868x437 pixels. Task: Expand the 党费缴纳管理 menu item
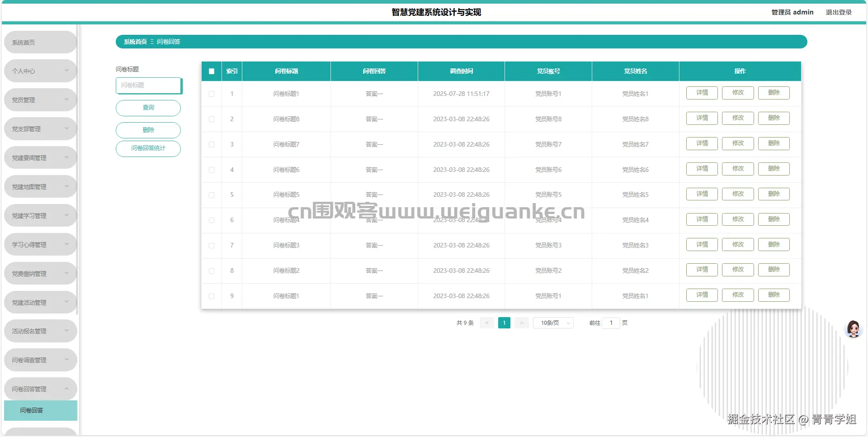tap(41, 274)
